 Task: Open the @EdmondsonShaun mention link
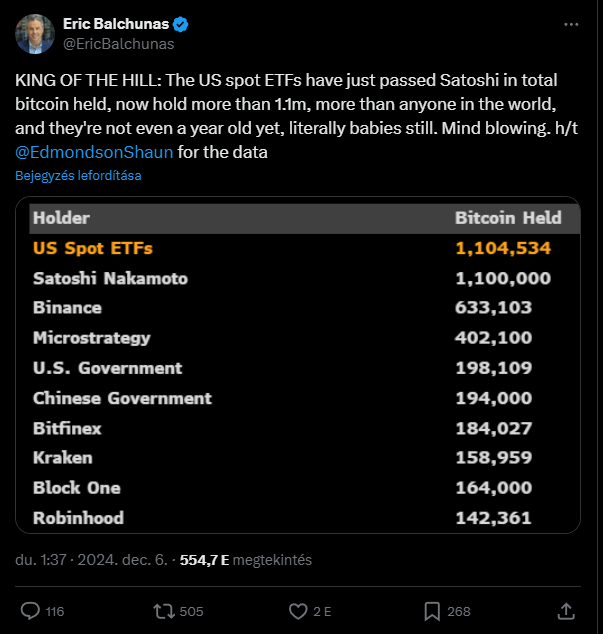click(x=94, y=152)
